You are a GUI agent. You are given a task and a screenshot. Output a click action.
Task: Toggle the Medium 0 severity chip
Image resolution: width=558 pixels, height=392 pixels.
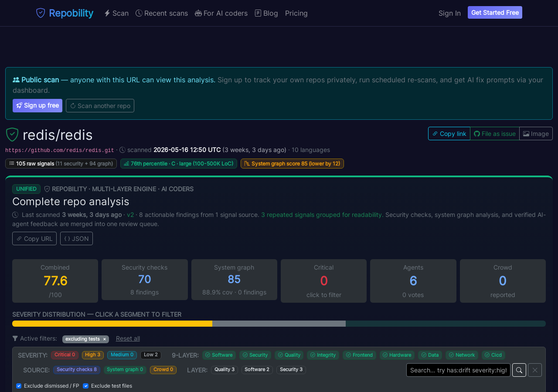click(x=122, y=355)
